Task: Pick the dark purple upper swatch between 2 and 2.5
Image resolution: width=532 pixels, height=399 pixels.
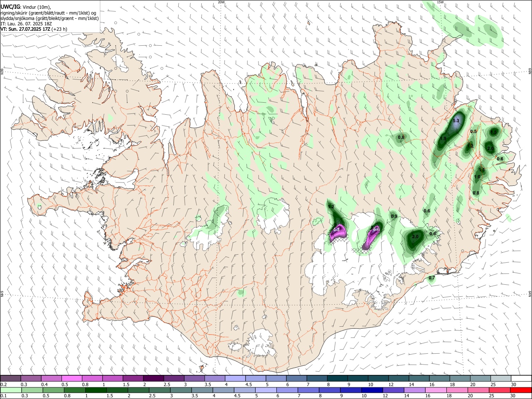Action: 153,379
